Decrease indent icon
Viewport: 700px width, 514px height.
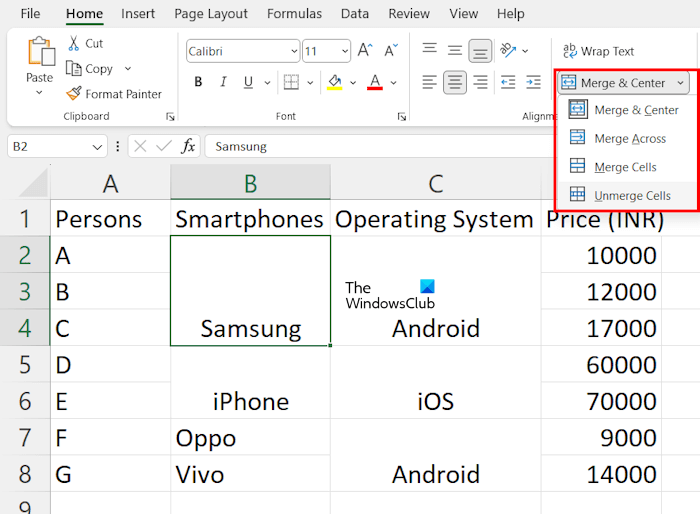(x=508, y=82)
